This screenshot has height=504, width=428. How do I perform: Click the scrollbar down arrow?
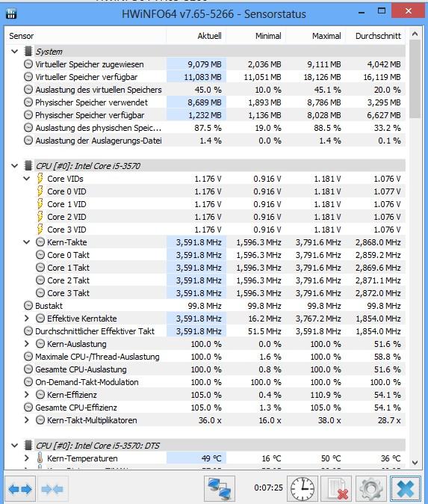pos(415,463)
